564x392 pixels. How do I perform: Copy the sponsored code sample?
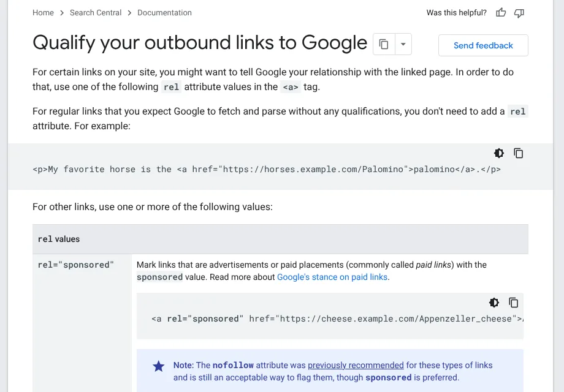(x=513, y=303)
